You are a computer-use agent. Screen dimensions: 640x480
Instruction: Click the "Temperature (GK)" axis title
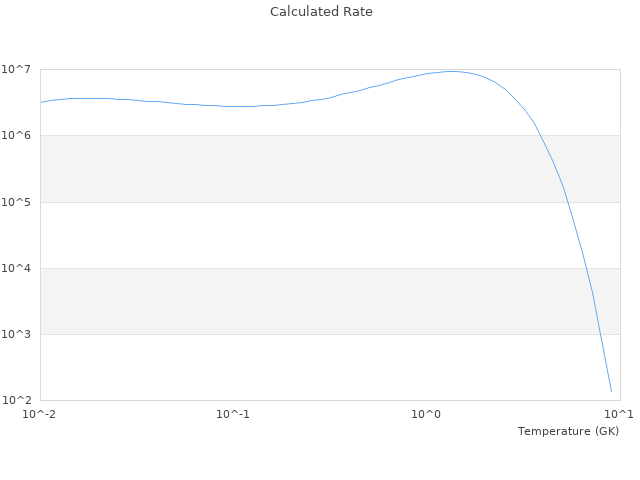pos(568,431)
